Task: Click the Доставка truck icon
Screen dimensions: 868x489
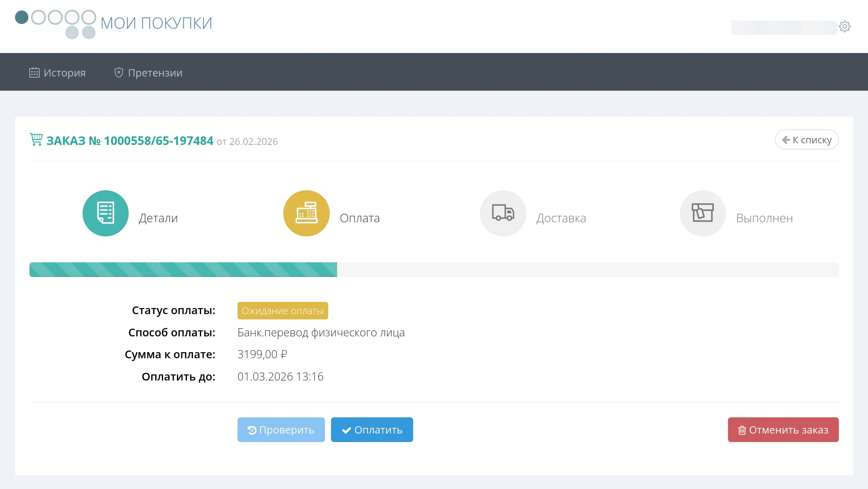Action: [x=503, y=213]
